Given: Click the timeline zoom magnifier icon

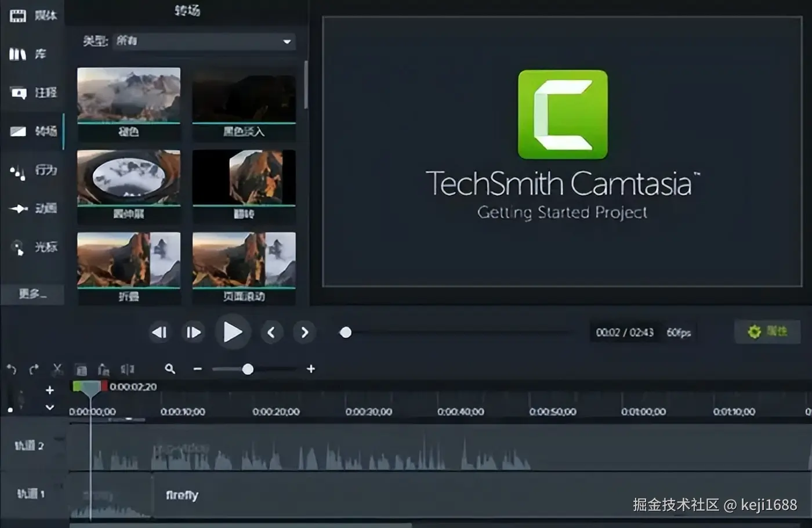Looking at the screenshot, I should [170, 369].
